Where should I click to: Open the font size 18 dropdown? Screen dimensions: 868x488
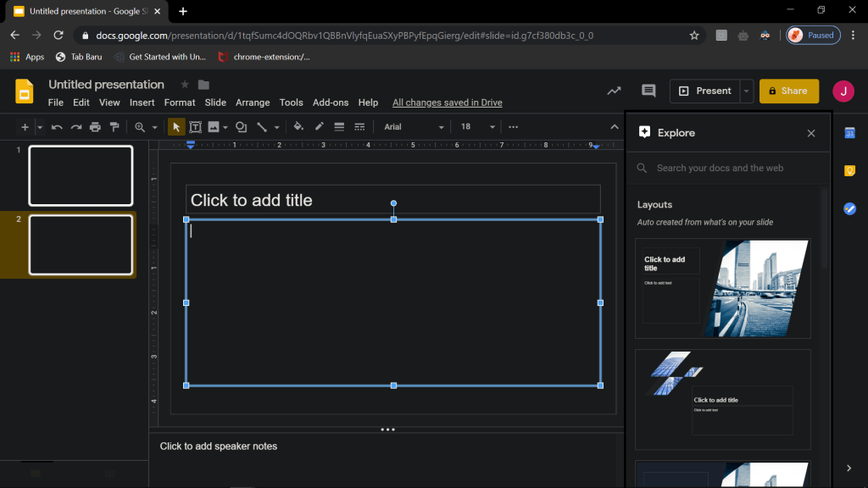point(477,127)
